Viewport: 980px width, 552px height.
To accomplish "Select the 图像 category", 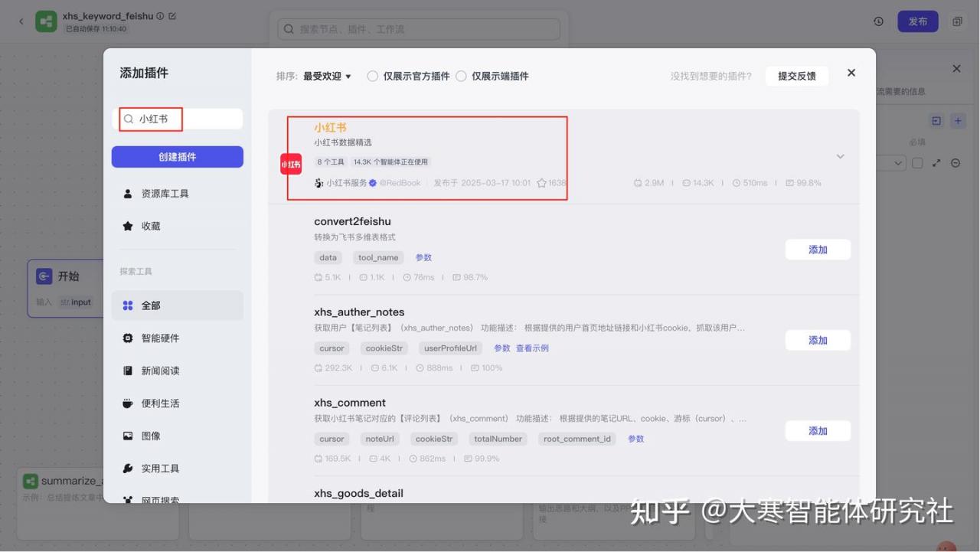I will (178, 436).
